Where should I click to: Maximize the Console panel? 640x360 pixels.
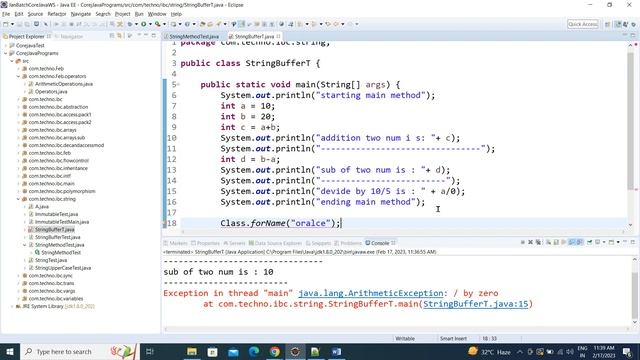(633, 242)
